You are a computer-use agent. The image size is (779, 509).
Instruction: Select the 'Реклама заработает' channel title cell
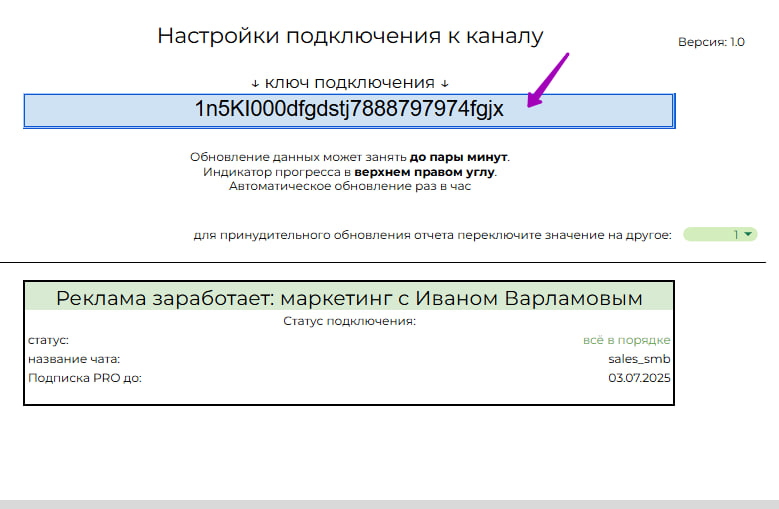(349, 298)
